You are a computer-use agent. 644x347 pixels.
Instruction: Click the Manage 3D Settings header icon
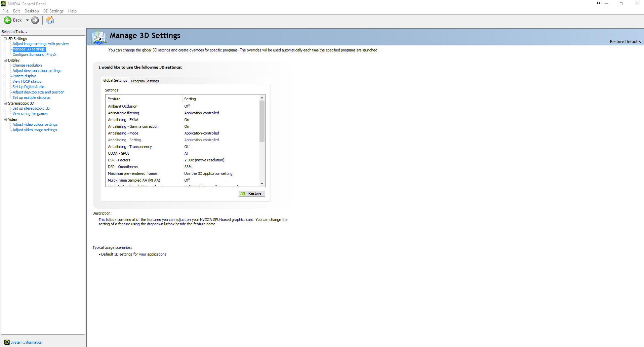click(98, 37)
